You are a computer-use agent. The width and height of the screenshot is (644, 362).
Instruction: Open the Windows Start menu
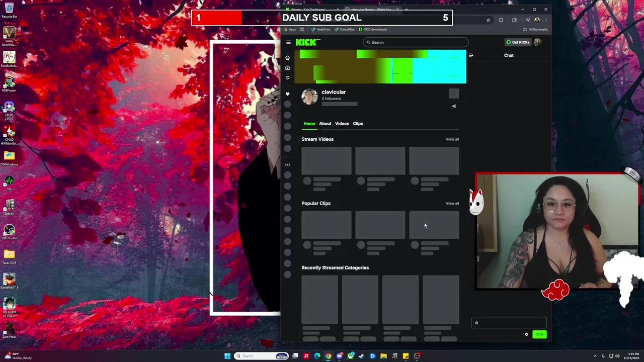click(227, 356)
